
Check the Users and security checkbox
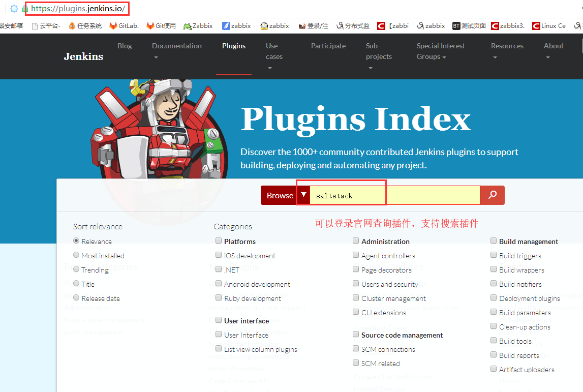coord(356,283)
